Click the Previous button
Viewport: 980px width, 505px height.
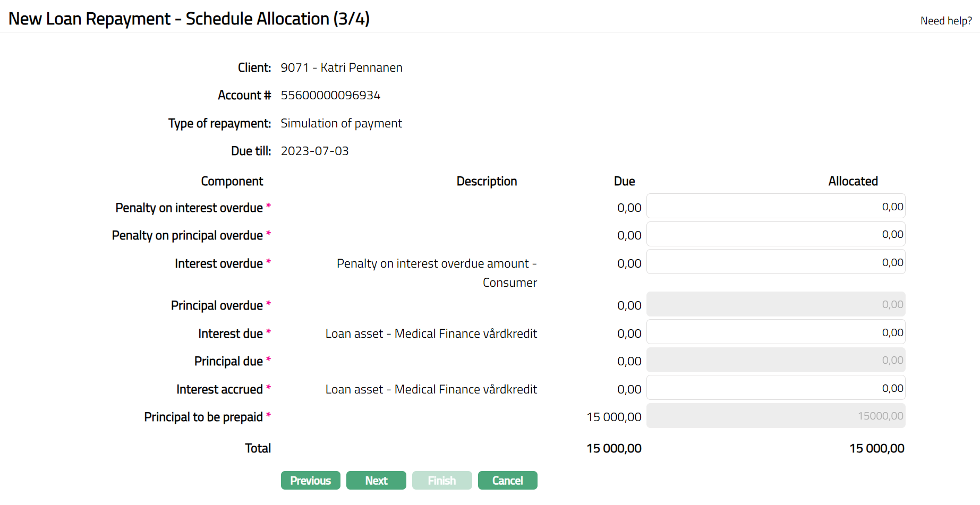(x=310, y=481)
